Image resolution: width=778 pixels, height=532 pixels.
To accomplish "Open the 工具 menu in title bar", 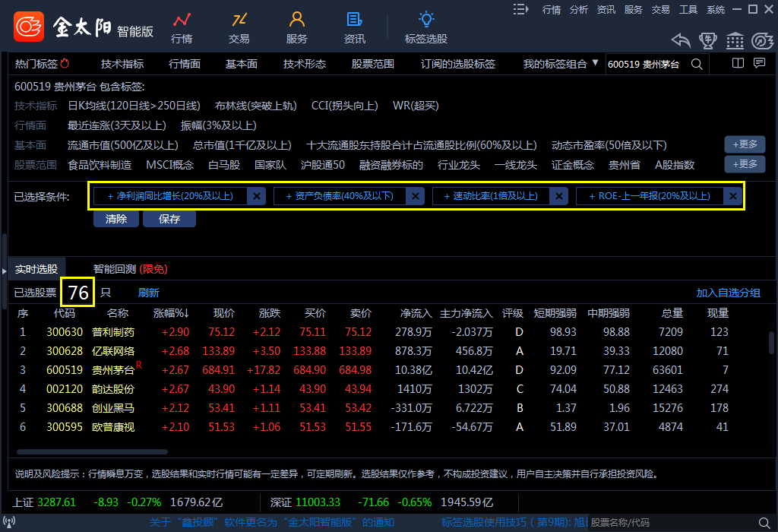I will coord(688,9).
